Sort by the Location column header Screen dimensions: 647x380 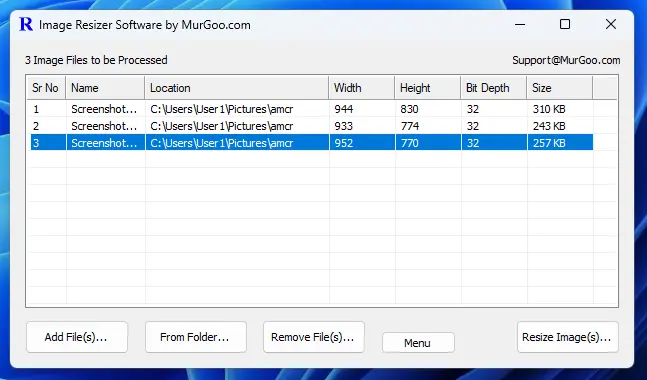(x=237, y=88)
